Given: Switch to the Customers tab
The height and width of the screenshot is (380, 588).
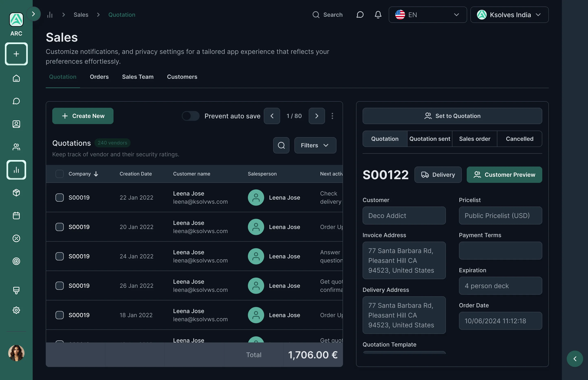Looking at the screenshot, I should click(182, 77).
